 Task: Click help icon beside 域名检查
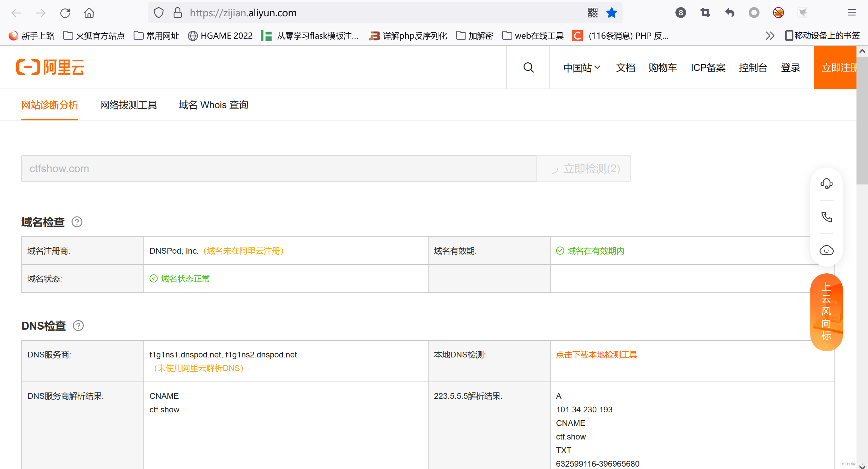77,222
